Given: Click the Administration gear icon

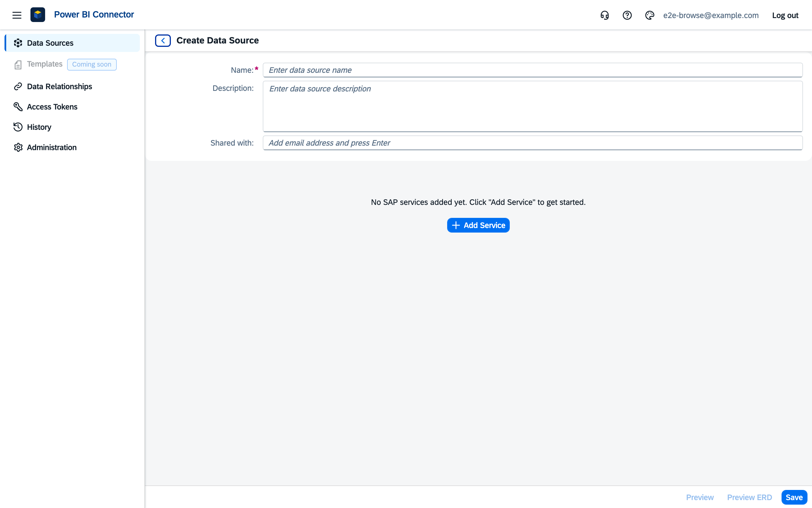Looking at the screenshot, I should point(18,147).
